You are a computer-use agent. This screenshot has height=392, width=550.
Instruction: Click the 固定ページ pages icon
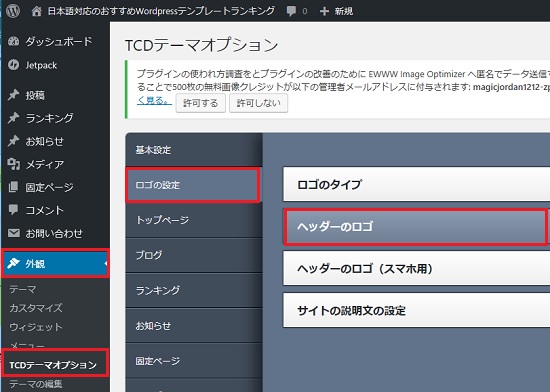click(13, 187)
